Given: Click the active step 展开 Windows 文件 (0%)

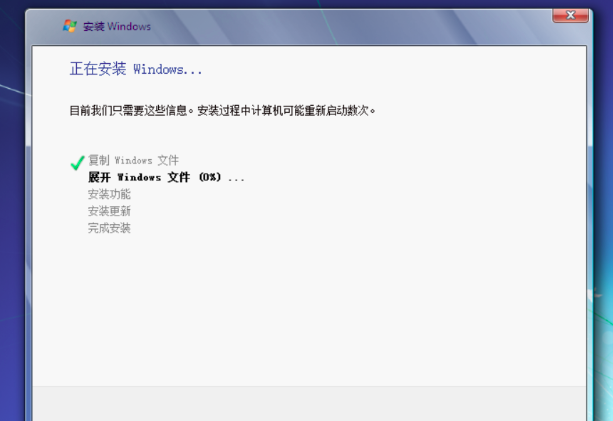Looking at the screenshot, I should point(166,177).
